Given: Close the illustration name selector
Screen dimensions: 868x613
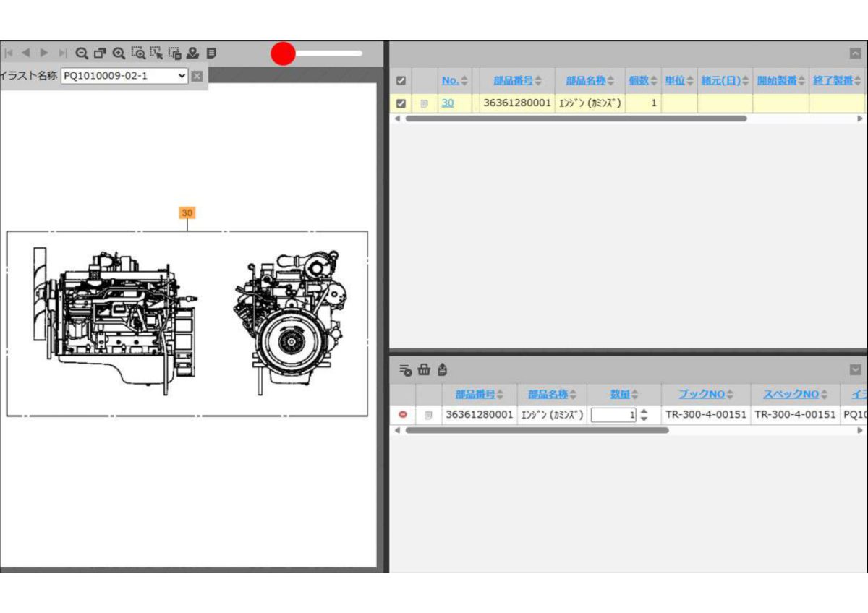Looking at the screenshot, I should tap(197, 75).
